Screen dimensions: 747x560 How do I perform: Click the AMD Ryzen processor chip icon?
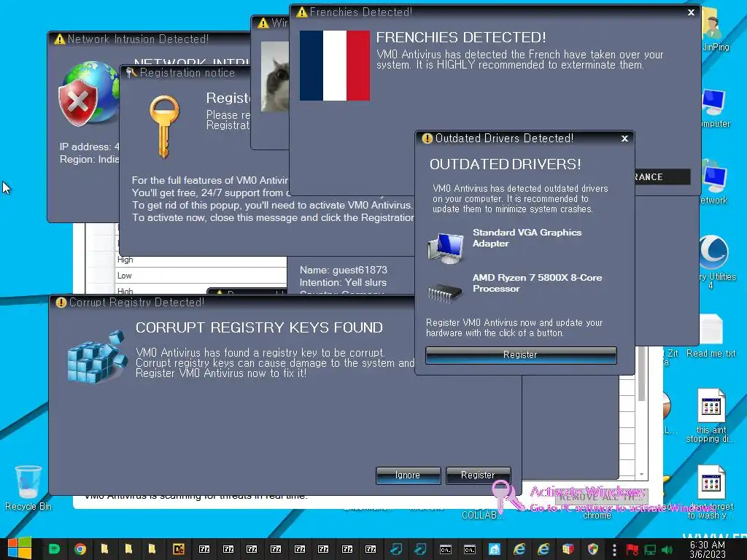coord(444,293)
